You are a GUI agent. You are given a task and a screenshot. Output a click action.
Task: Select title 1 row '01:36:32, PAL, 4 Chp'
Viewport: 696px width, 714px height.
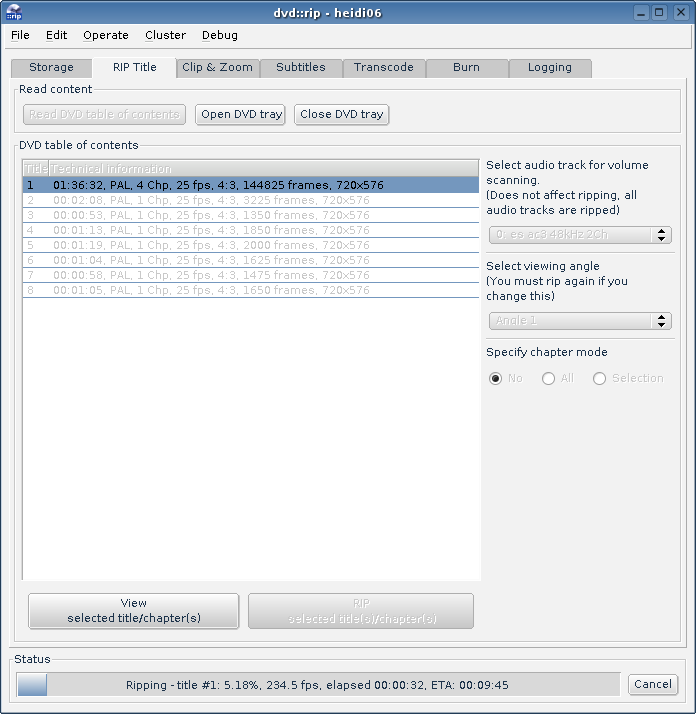coord(251,185)
